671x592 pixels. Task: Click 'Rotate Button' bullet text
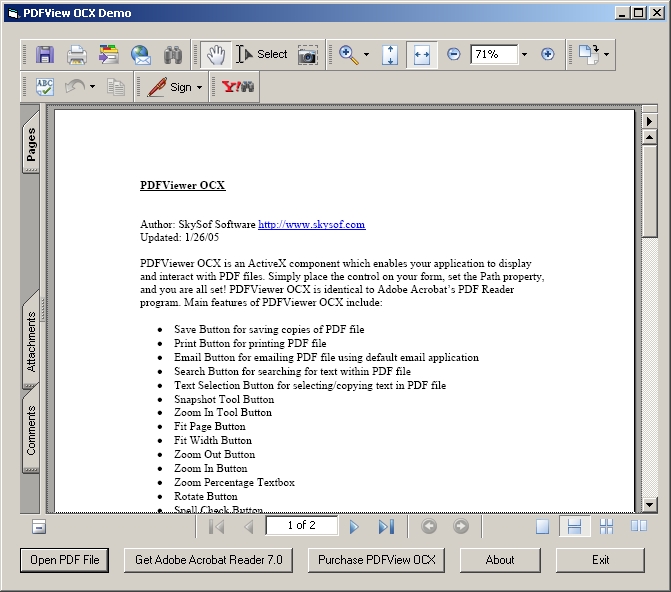[x=205, y=497]
